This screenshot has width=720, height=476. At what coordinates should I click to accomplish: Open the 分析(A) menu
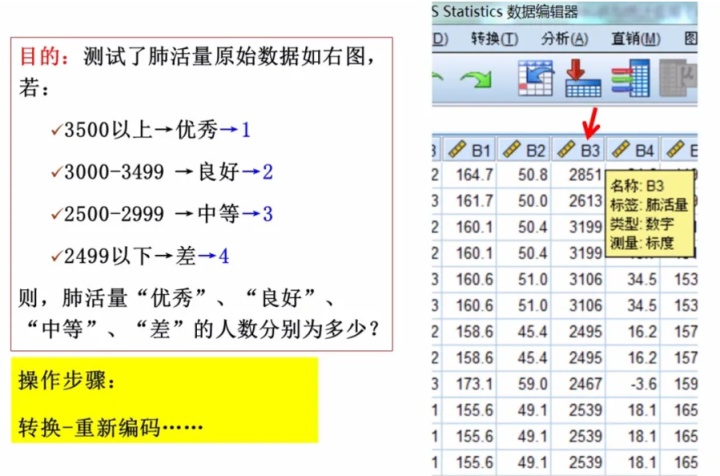(564, 39)
